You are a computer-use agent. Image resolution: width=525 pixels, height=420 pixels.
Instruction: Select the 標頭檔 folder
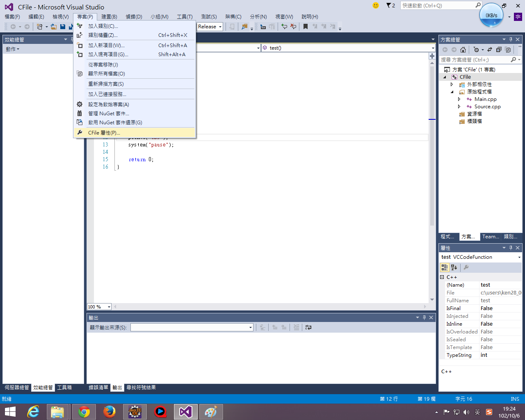click(x=475, y=121)
